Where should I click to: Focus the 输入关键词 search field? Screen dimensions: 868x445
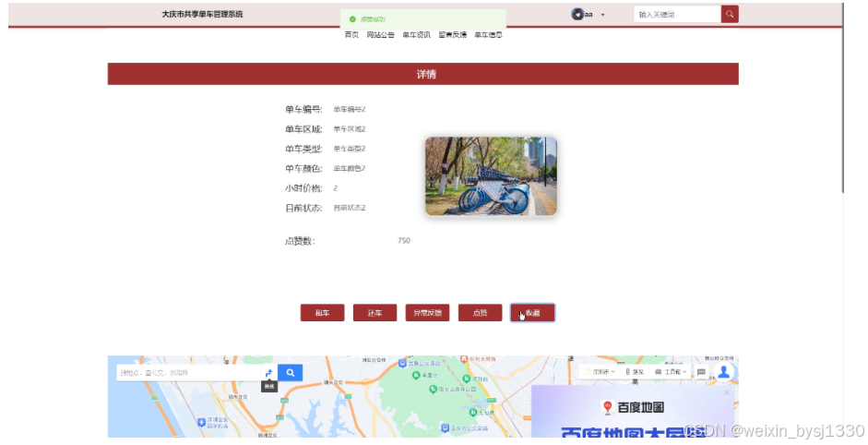(x=677, y=15)
